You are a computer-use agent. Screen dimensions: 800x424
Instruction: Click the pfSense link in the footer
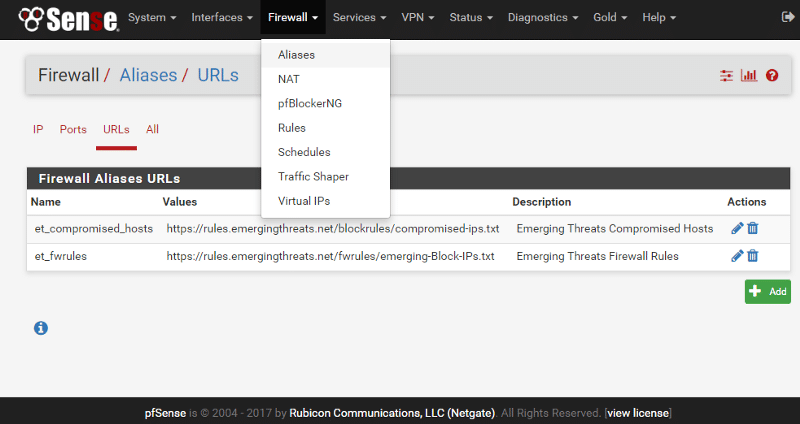(x=165, y=413)
